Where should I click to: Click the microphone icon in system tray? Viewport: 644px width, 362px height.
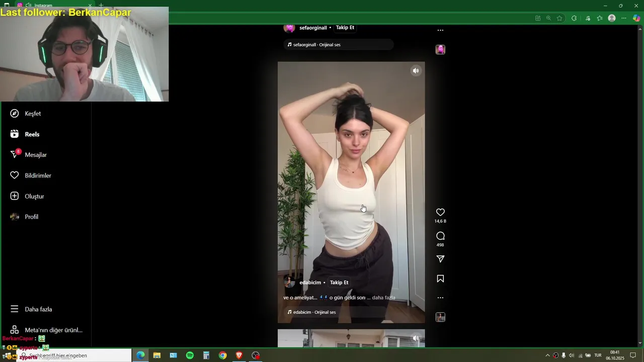[563, 355]
